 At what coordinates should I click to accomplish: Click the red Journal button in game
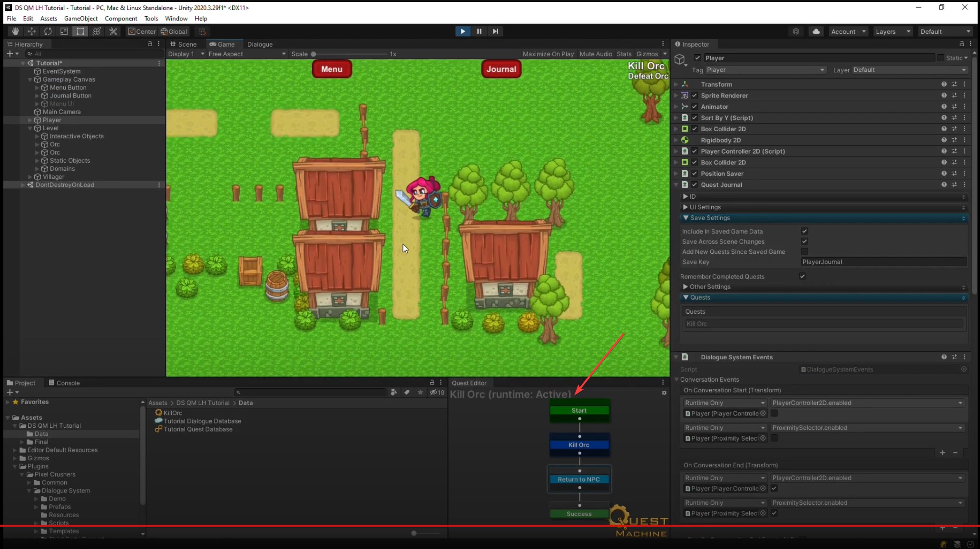click(501, 69)
